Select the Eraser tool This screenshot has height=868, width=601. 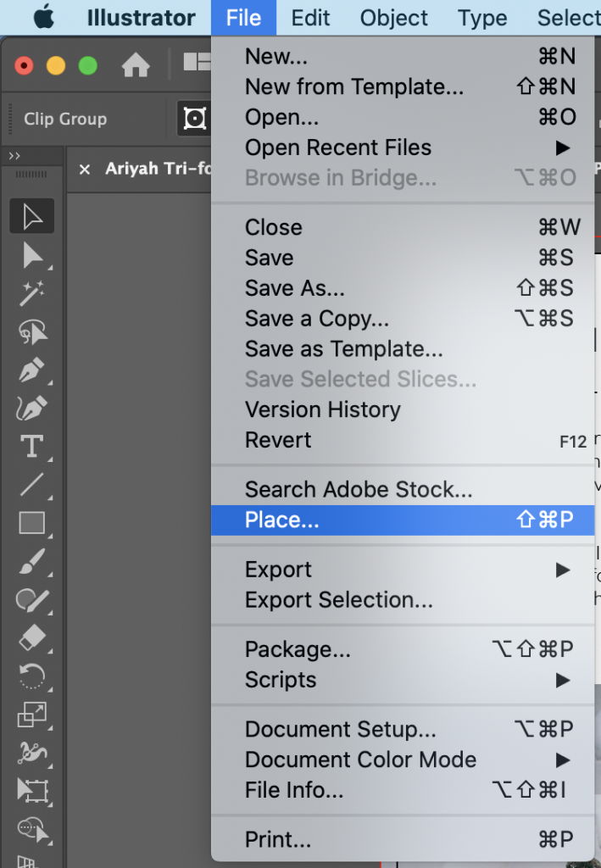(x=32, y=637)
